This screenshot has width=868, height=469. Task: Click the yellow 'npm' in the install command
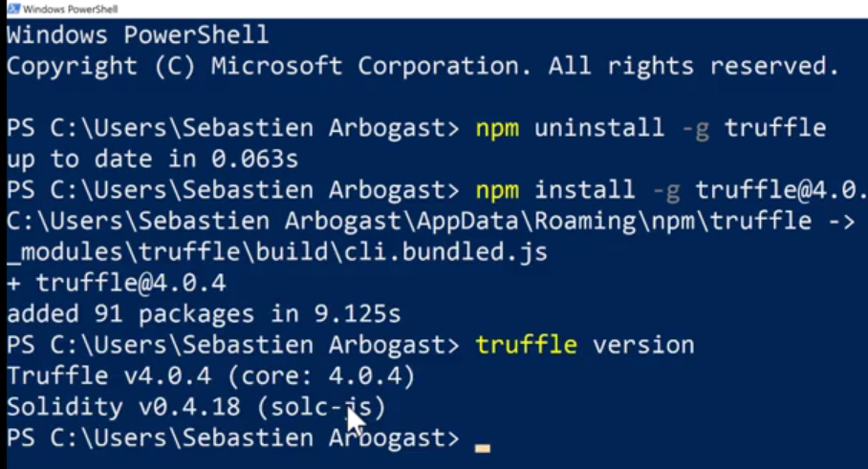pos(497,190)
